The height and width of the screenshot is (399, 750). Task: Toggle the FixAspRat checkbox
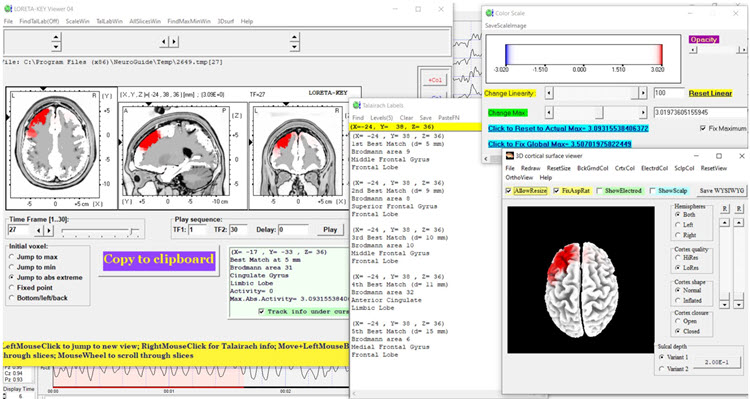point(556,191)
